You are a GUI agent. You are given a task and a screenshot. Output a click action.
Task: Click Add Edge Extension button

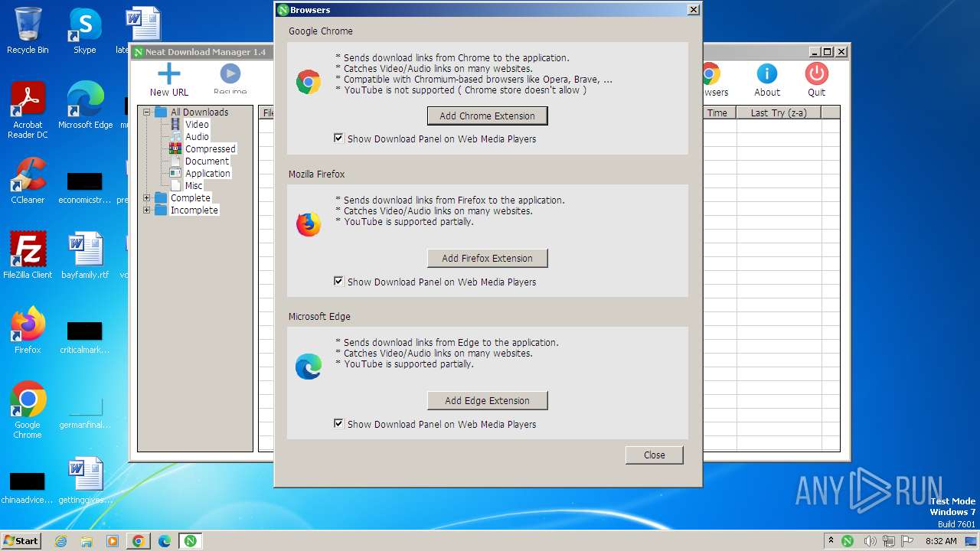487,400
